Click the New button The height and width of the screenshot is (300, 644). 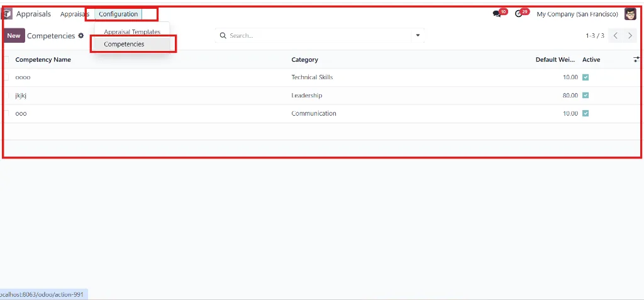[14, 36]
